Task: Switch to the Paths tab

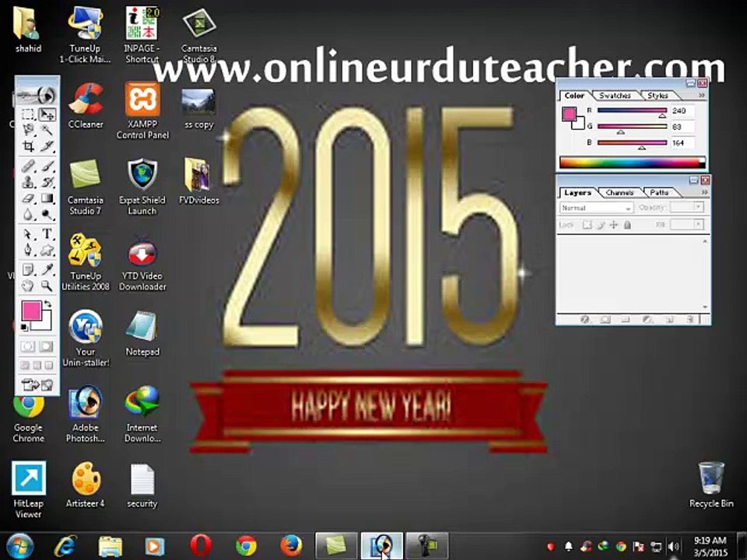Action: 659,192
